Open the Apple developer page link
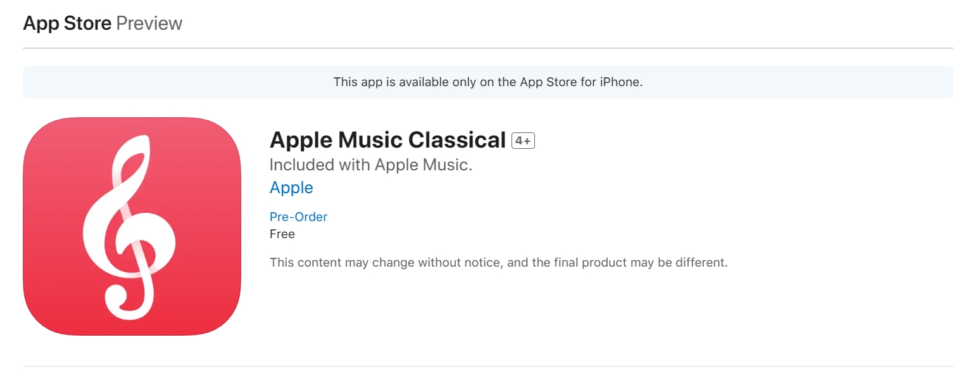 click(291, 187)
